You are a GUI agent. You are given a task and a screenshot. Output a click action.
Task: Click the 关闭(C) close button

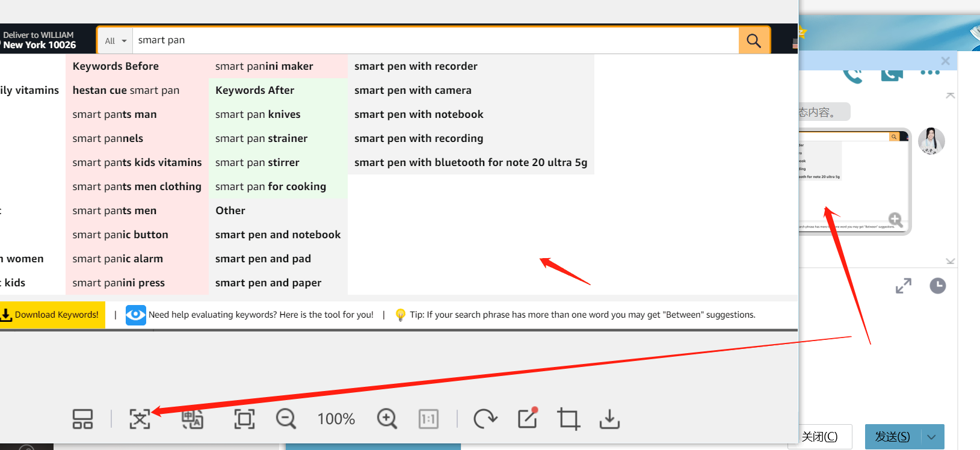[x=819, y=437]
